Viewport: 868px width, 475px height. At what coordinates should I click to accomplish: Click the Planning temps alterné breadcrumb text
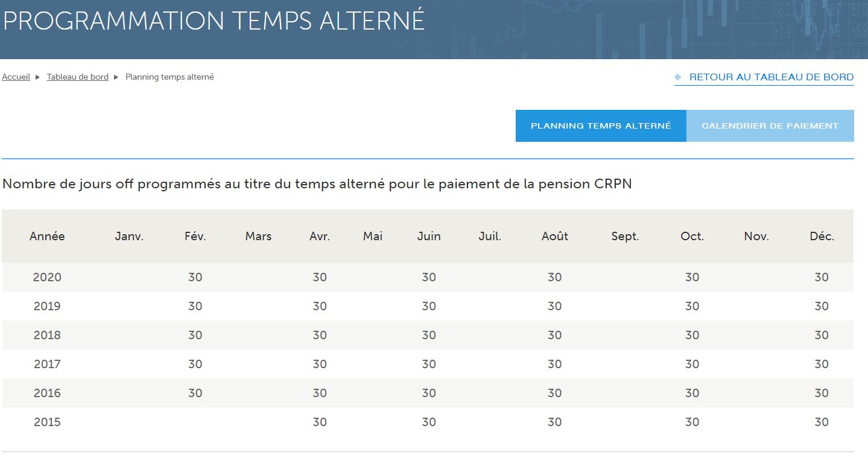click(169, 77)
